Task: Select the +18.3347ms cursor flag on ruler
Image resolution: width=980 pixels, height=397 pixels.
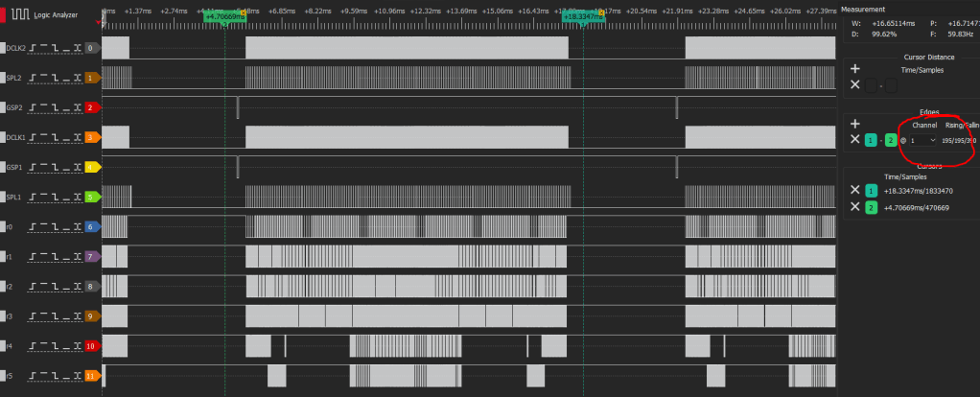Action: point(583,16)
